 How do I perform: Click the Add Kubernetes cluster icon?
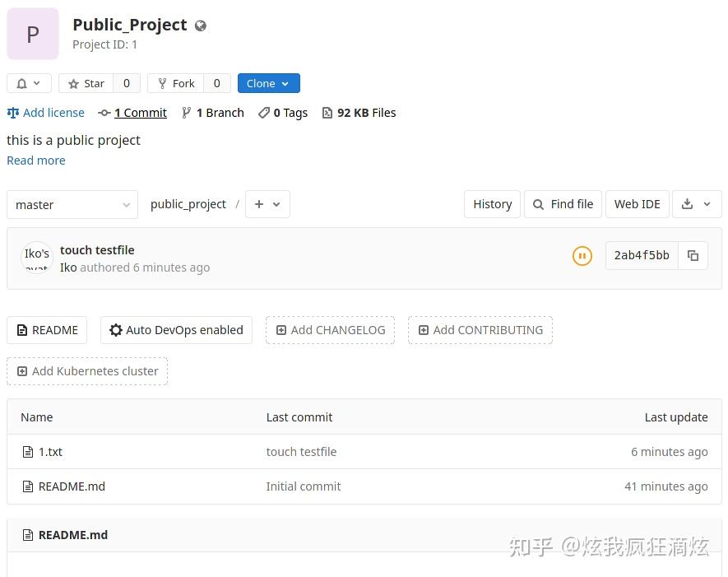22,370
